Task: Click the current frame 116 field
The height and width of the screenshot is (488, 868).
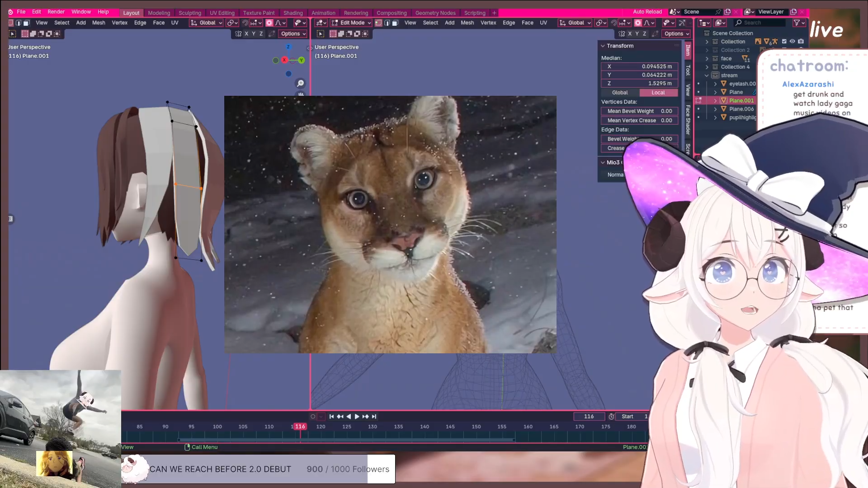Action: click(589, 417)
